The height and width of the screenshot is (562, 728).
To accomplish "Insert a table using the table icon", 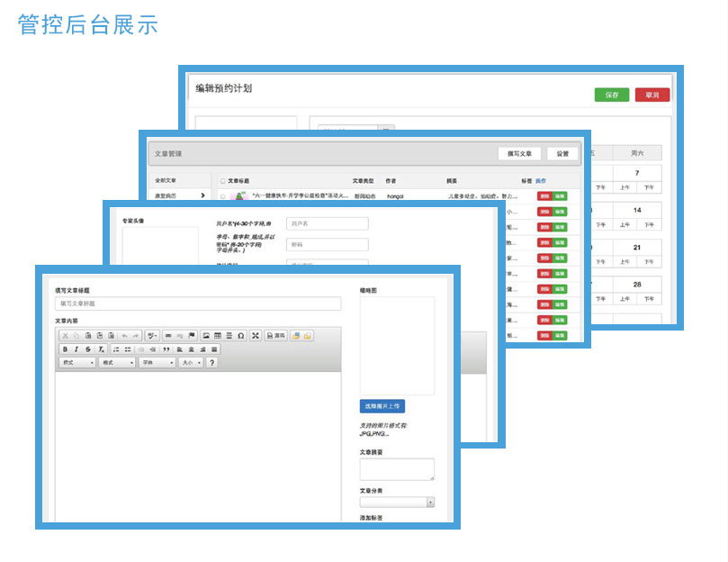I will pyautogui.click(x=218, y=336).
